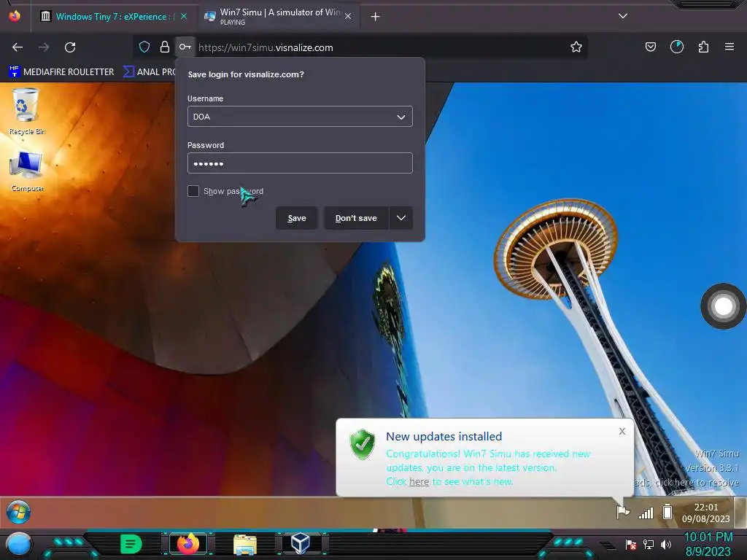
Task: Select the Win7 Simu tab
Action: coord(279,16)
